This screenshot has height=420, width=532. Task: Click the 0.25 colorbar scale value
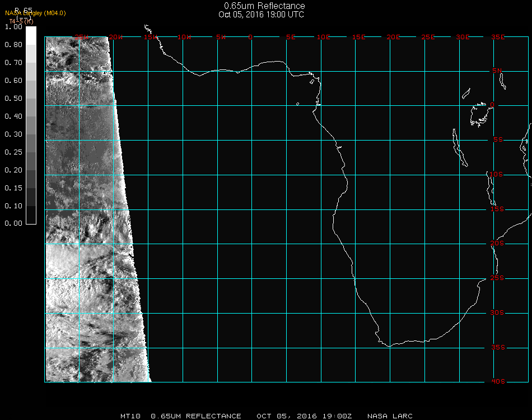coord(13,152)
